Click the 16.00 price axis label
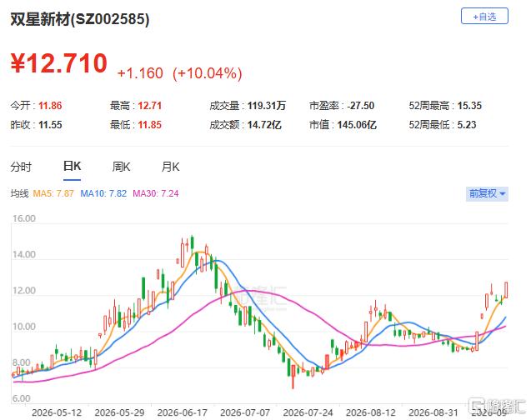Viewport: 531px width, 420px height. [24, 218]
